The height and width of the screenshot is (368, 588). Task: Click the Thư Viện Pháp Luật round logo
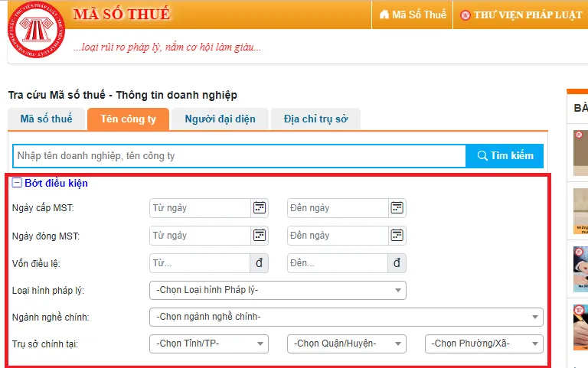[37, 29]
